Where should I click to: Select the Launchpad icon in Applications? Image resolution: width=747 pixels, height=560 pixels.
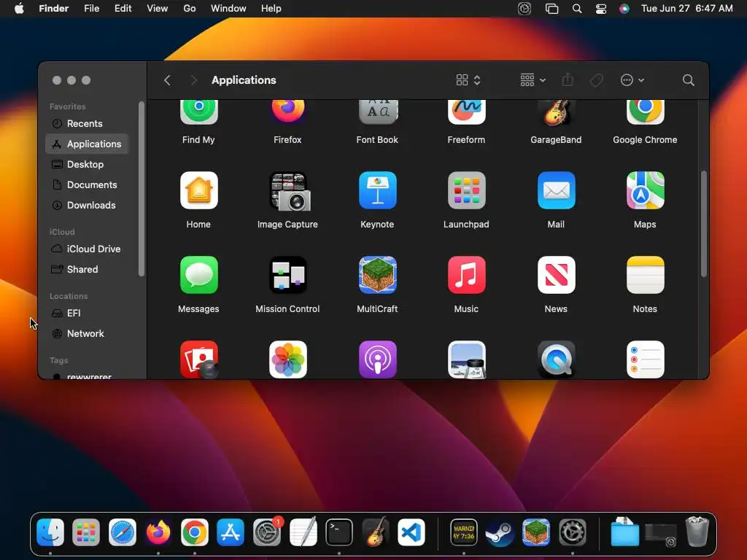click(x=466, y=190)
